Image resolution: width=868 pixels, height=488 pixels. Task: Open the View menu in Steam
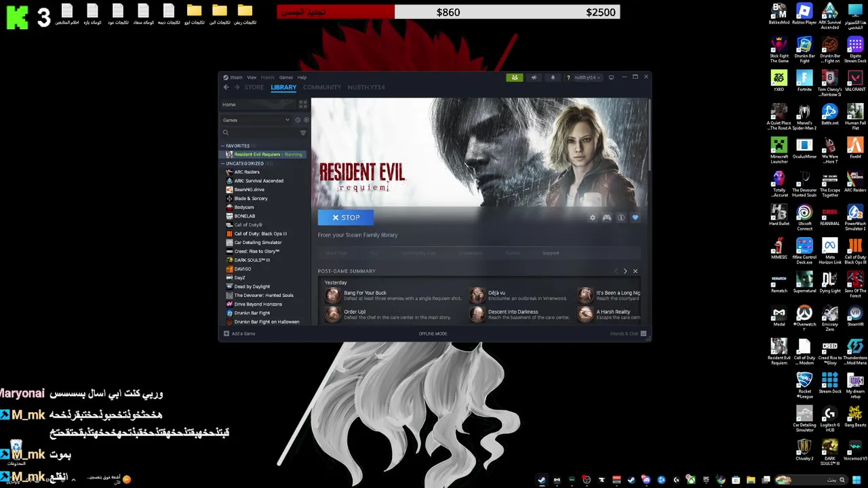pyautogui.click(x=252, y=77)
